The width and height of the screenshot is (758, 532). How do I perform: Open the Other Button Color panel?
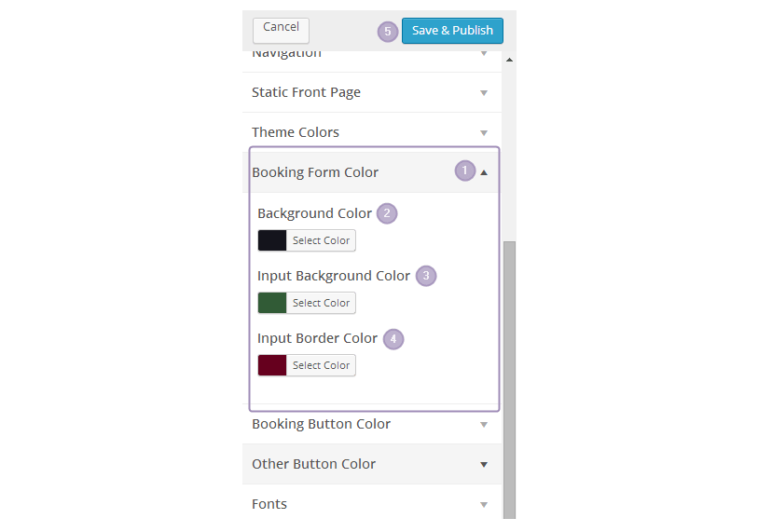[x=314, y=464]
